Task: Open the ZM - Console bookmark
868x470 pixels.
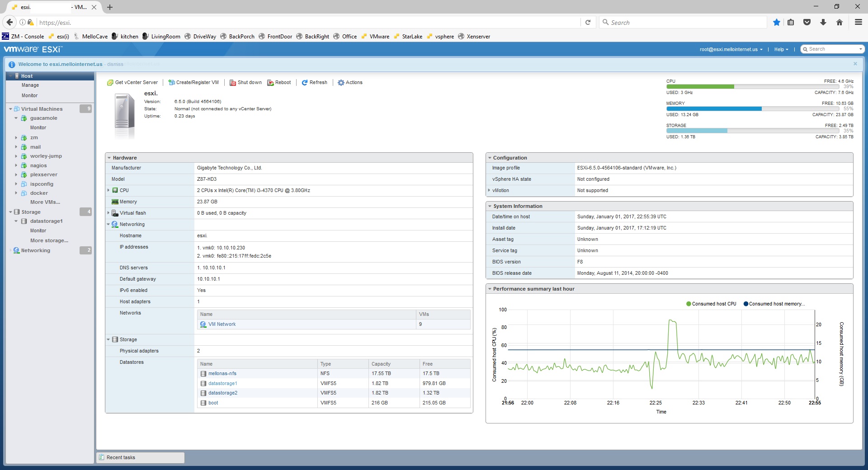Action: point(23,37)
